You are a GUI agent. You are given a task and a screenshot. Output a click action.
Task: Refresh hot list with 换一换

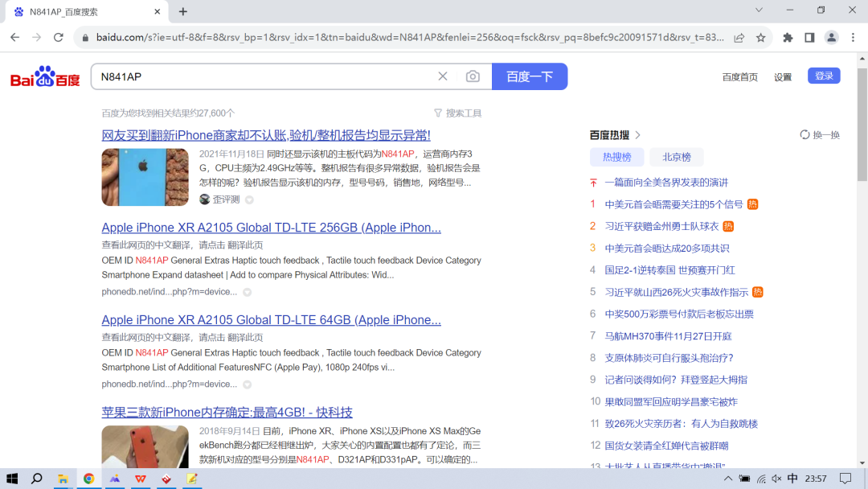820,135
